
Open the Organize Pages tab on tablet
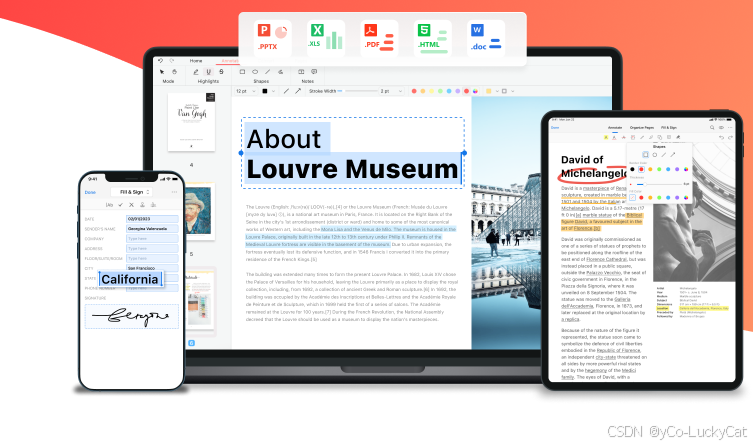pyautogui.click(x=642, y=128)
